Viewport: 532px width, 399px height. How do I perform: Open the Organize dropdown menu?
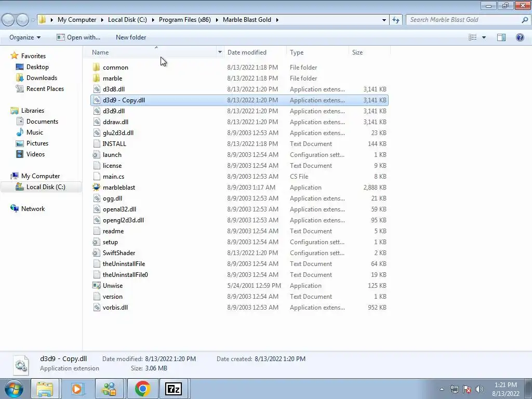point(25,37)
